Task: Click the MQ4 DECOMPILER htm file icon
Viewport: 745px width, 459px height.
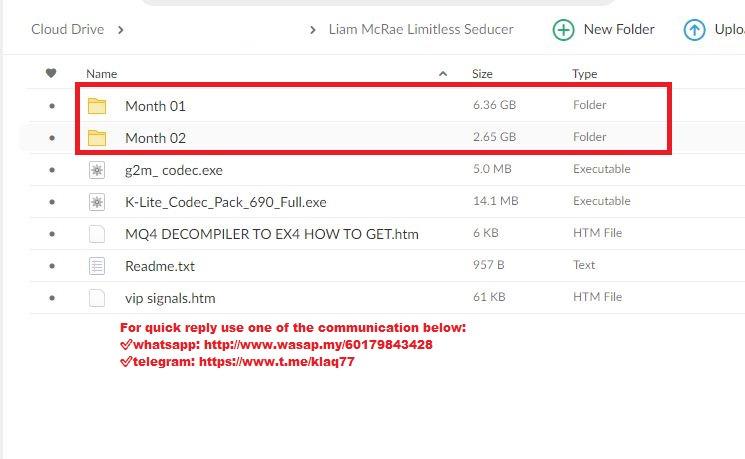Action: [97, 234]
